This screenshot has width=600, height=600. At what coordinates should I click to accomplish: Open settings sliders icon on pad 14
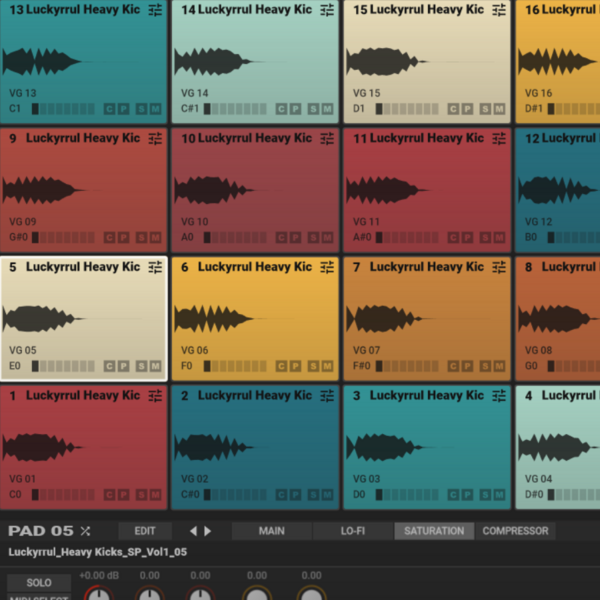(327, 10)
